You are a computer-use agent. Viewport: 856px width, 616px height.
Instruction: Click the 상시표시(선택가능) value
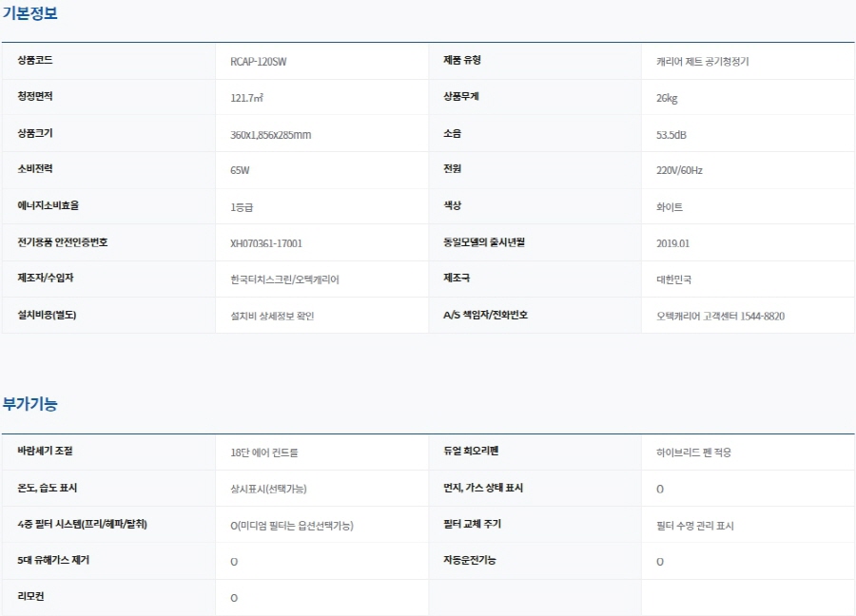pyautogui.click(x=268, y=489)
